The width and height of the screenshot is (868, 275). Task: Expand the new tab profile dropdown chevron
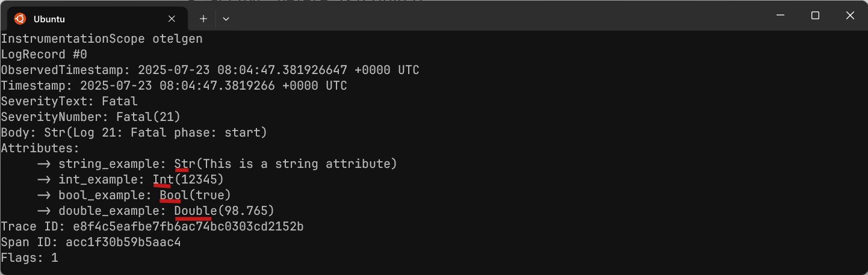[226, 19]
